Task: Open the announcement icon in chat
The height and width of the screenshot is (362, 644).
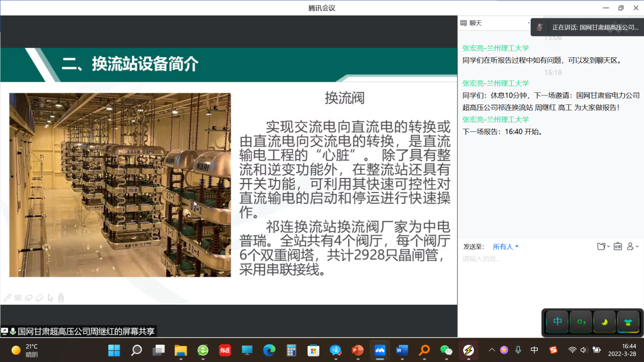Action: tap(618, 246)
